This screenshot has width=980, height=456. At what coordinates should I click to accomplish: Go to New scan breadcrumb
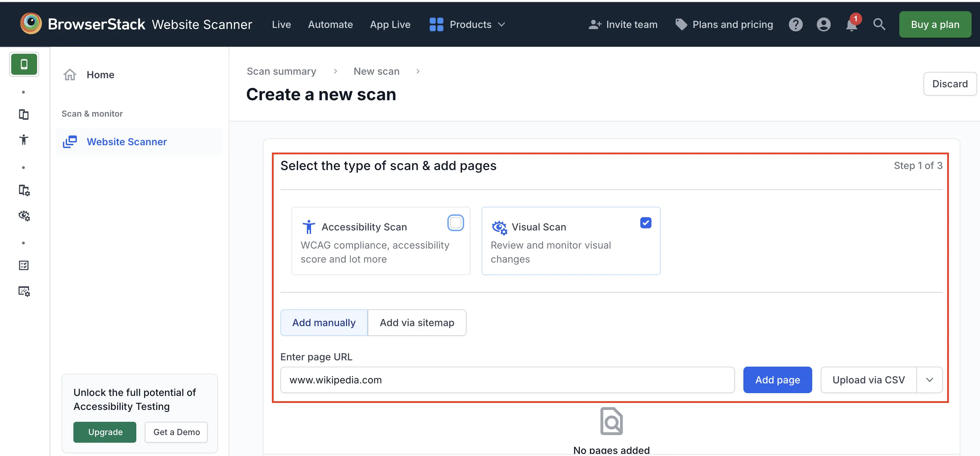click(x=376, y=71)
